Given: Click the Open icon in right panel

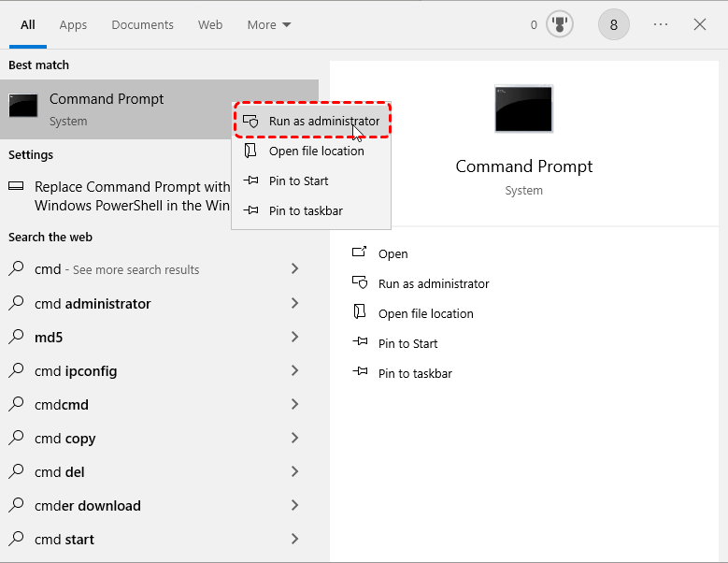Looking at the screenshot, I should click(x=359, y=253).
